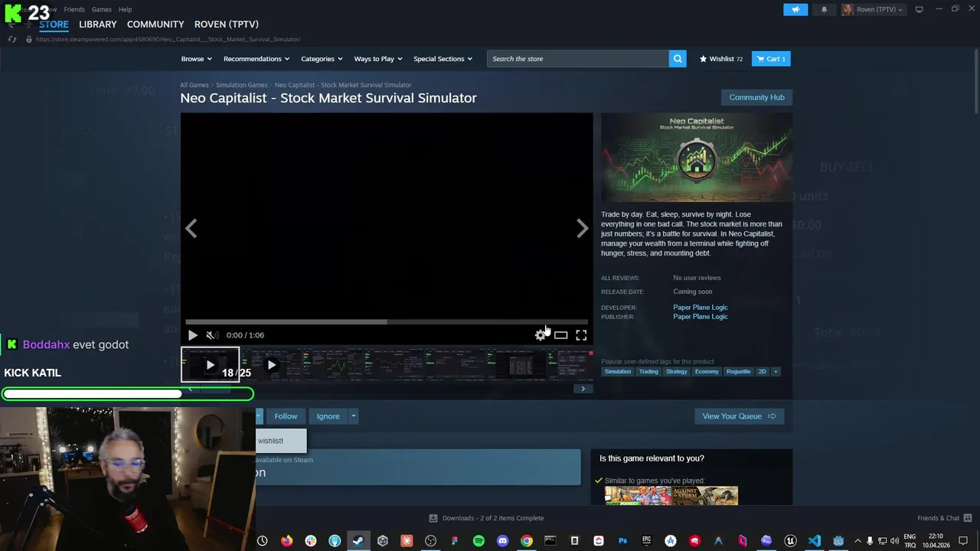
Task: Open the Help menu
Action: pyautogui.click(x=126, y=9)
